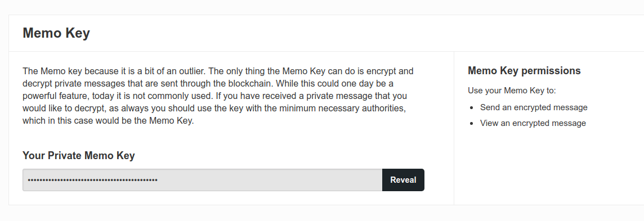
Task: Click inside the masked private memo key field
Action: [x=203, y=180]
